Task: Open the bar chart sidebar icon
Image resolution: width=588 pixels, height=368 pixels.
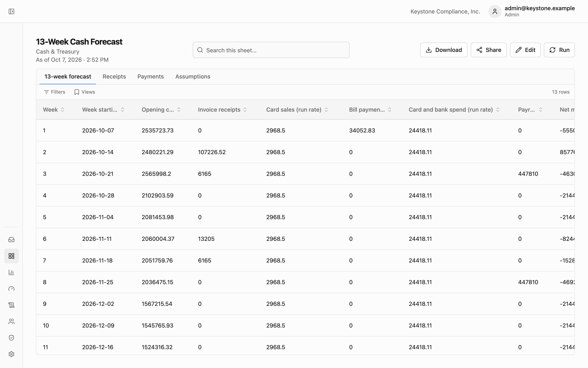Action: coord(11,272)
